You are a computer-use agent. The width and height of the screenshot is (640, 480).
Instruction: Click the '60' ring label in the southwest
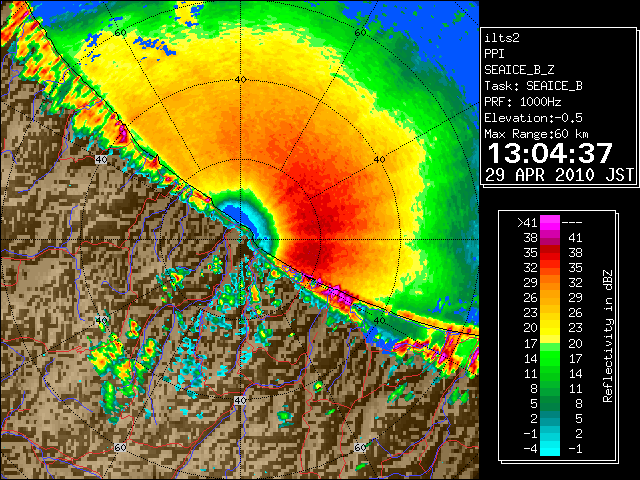click(x=120, y=447)
